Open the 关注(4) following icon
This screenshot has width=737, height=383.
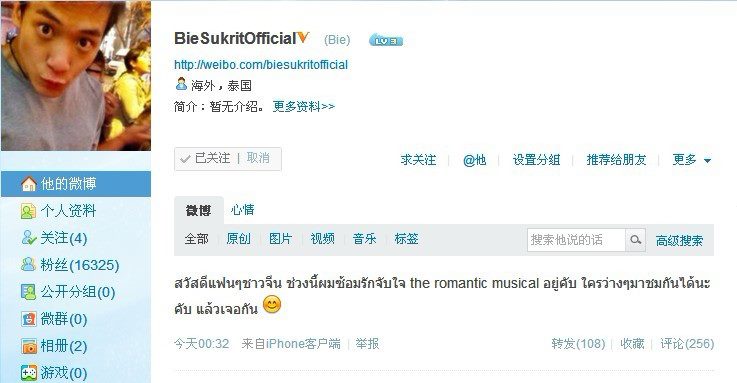coord(28,238)
